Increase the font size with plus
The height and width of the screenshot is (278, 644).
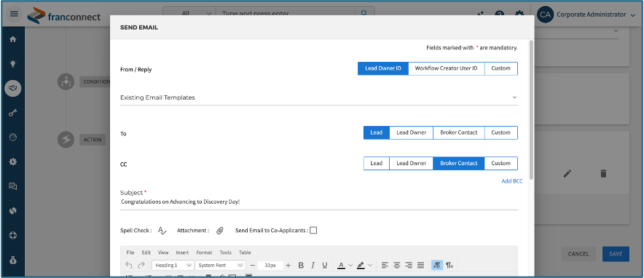(288, 266)
